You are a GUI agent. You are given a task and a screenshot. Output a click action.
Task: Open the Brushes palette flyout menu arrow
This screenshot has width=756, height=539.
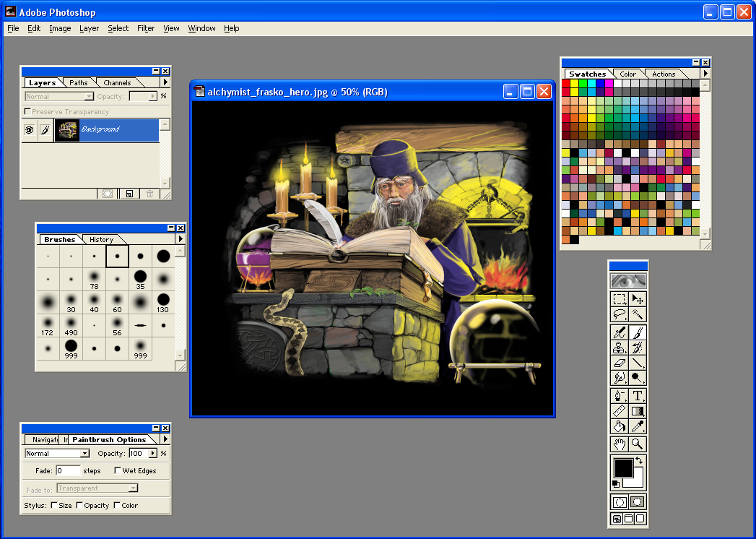(181, 239)
